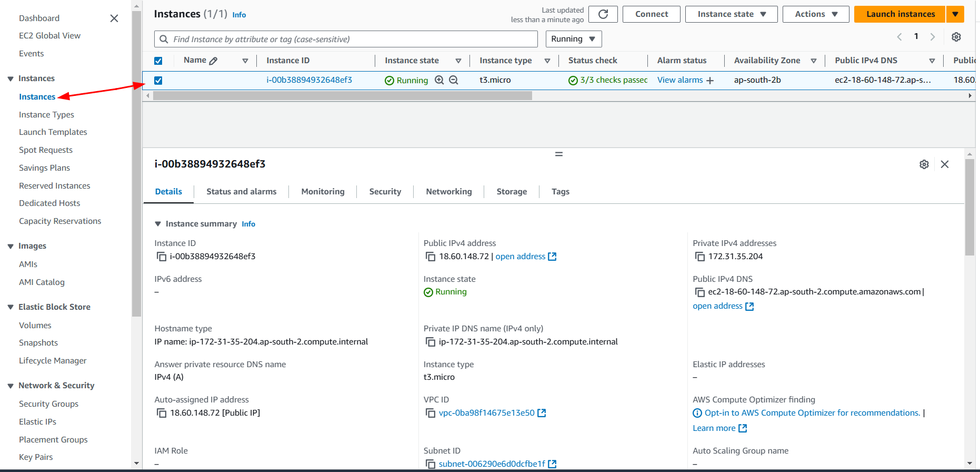The image size is (980, 472).
Task: Open Key Pairs in sidebar
Action: 36,457
